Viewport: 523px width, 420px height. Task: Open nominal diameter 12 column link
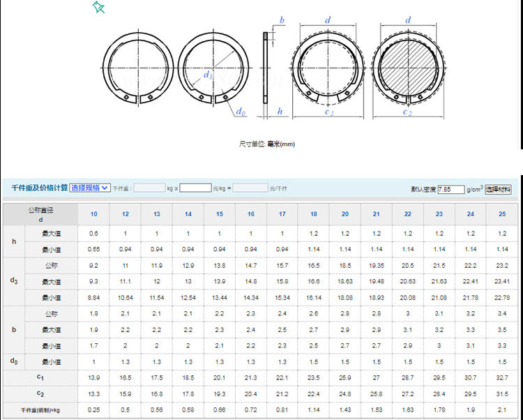click(126, 214)
